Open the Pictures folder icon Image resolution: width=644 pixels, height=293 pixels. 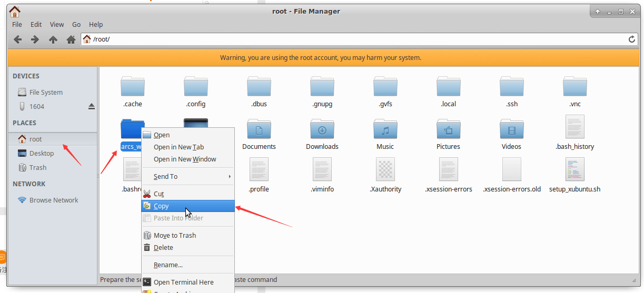[449, 129]
